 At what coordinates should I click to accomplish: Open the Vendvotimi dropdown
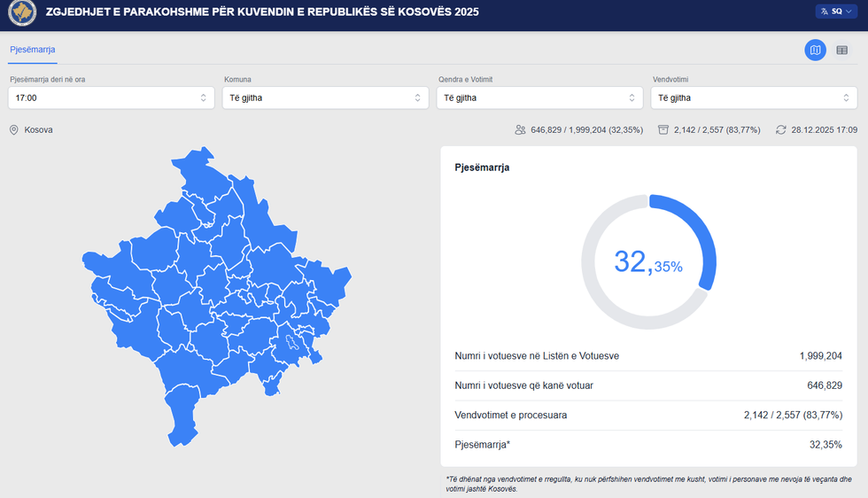[754, 98]
